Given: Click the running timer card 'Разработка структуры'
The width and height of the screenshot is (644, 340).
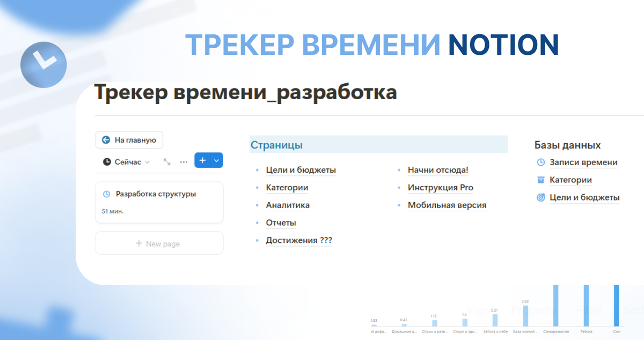Looking at the screenshot, I should 159,202.
